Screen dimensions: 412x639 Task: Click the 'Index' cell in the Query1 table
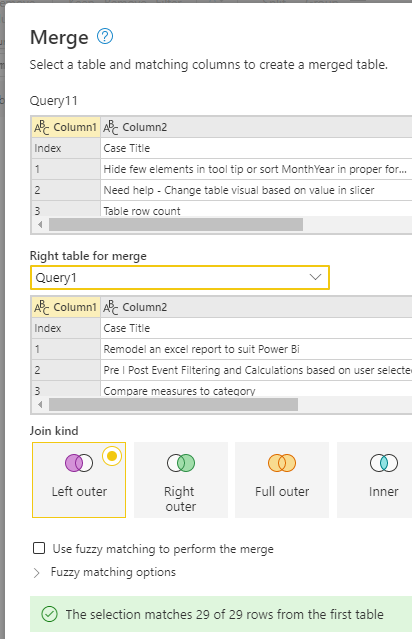click(66, 328)
